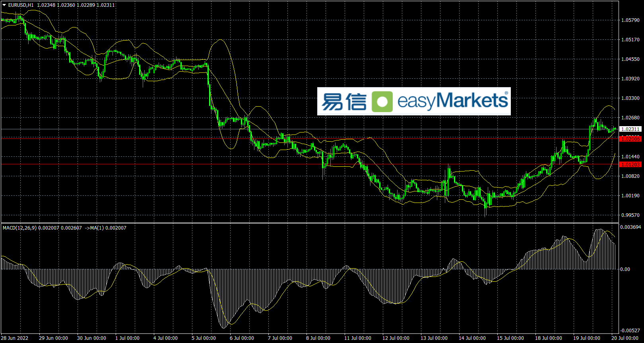
Task: Click the 19 Jul 00:00 time label
Action: click(587, 338)
